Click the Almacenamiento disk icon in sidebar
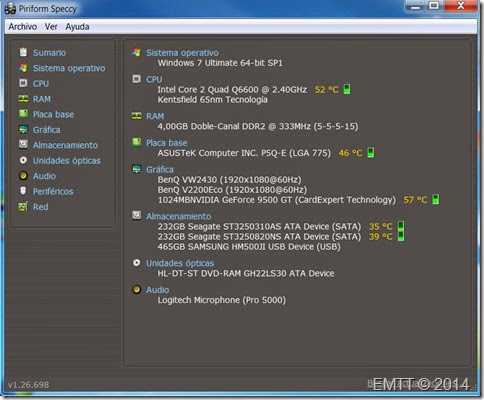Image resolution: width=484 pixels, height=400 pixels. [23, 145]
